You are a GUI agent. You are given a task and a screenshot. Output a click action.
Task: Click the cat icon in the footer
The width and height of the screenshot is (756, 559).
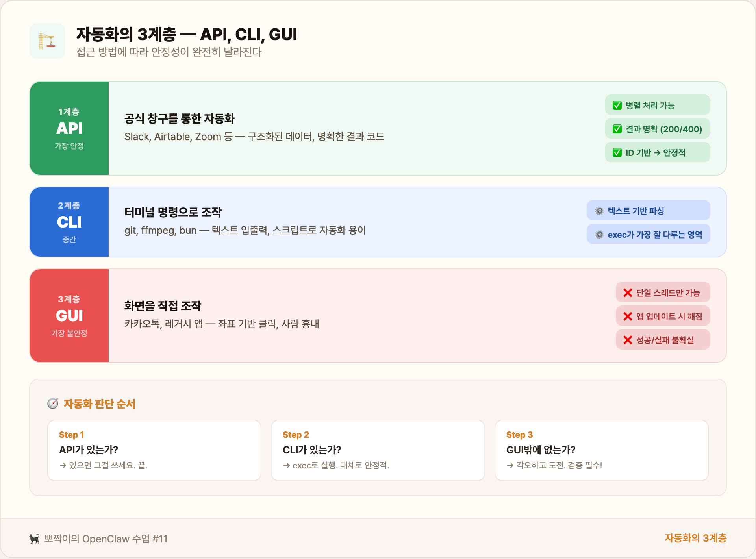[35, 539]
